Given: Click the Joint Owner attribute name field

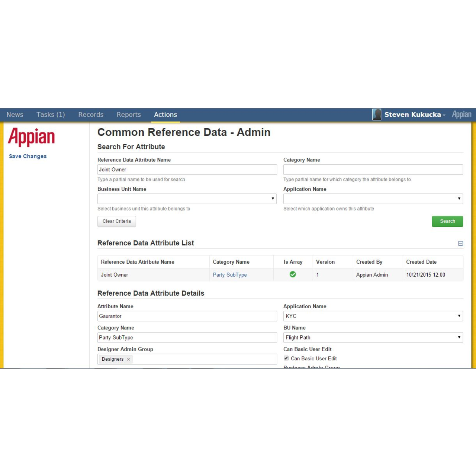Looking at the screenshot, I should (x=187, y=170).
